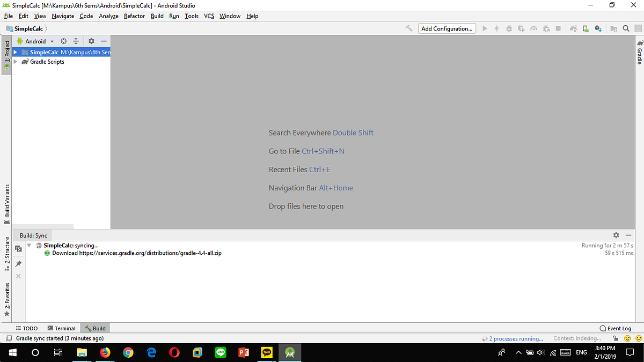The height and width of the screenshot is (362, 644).
Task: Open the Add Configuration dropdown
Action: [447, 28]
